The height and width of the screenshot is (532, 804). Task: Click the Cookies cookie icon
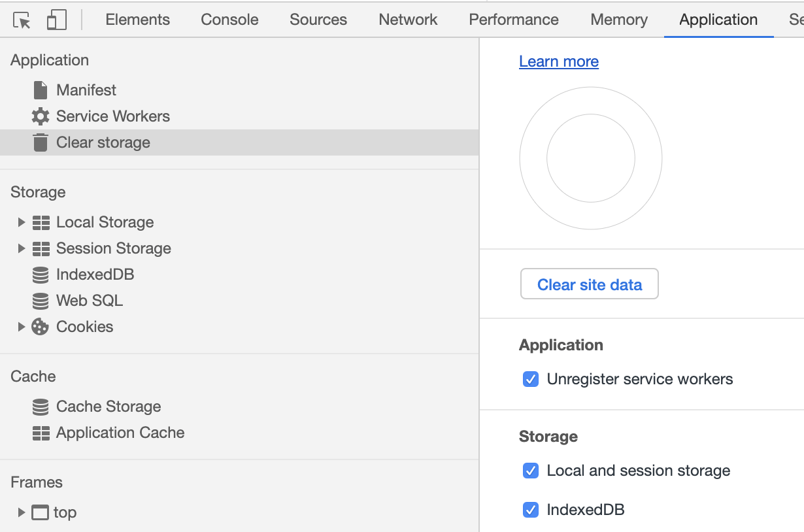[41, 327]
